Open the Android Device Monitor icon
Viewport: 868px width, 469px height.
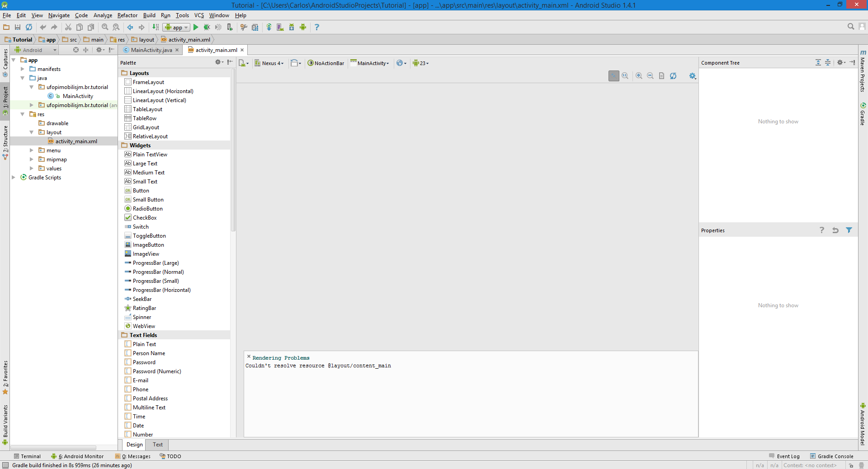coord(303,27)
